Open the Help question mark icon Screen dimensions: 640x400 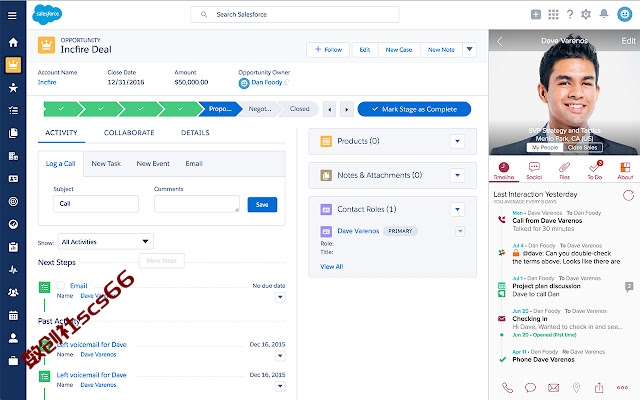[570, 15]
